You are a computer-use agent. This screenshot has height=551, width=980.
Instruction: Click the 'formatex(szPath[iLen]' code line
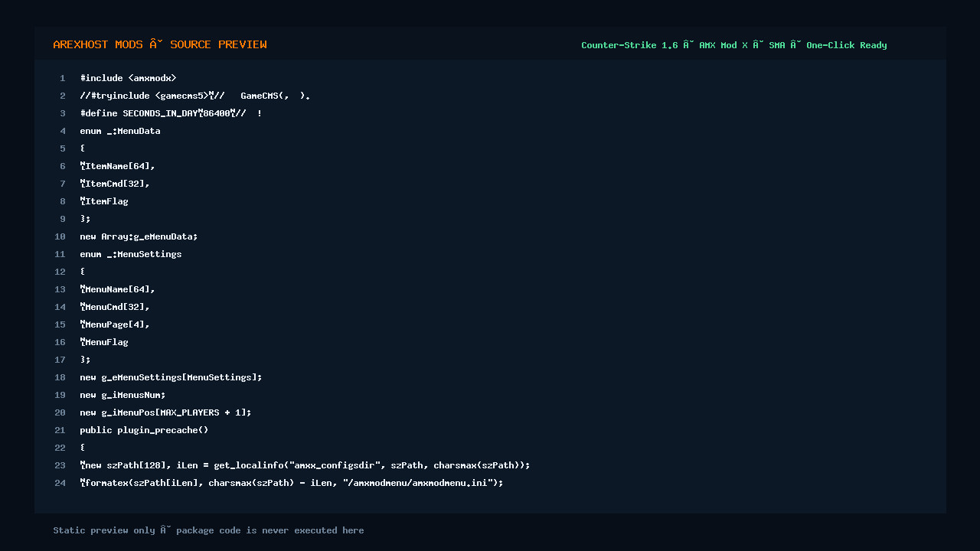[x=292, y=483]
